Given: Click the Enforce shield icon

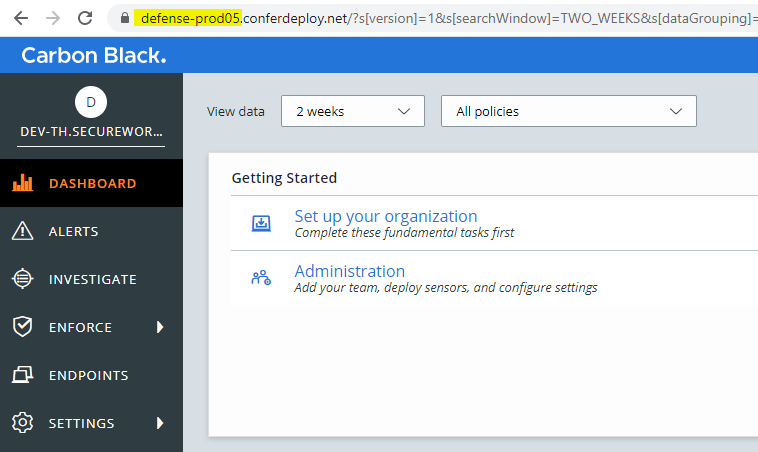Looking at the screenshot, I should (22, 327).
